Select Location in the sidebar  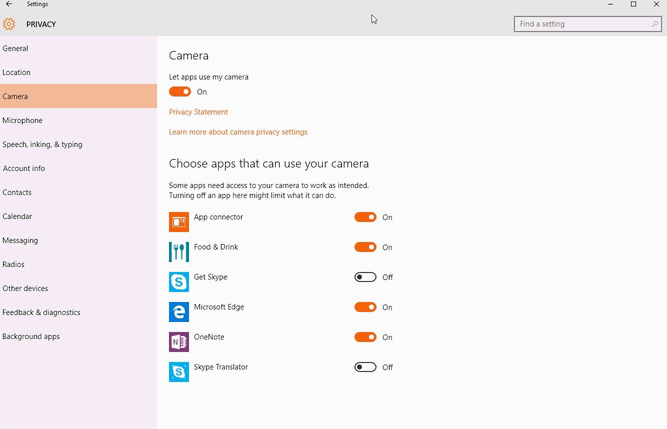[78, 72]
